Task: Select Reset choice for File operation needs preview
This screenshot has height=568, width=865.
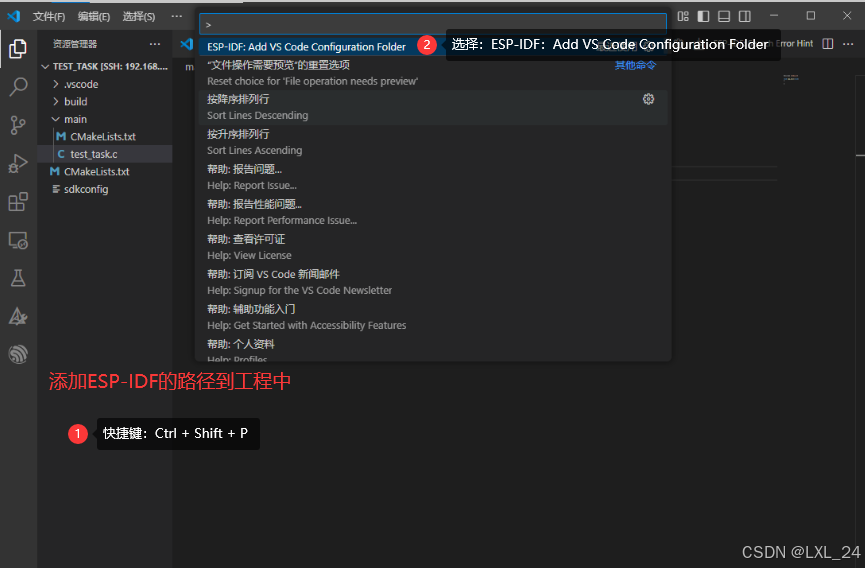Action: point(433,73)
